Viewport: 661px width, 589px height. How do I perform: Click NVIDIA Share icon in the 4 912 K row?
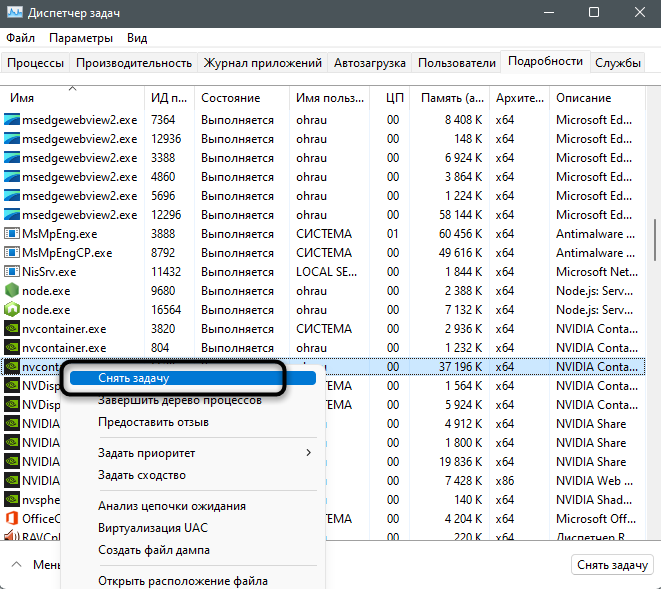[x=12, y=423]
